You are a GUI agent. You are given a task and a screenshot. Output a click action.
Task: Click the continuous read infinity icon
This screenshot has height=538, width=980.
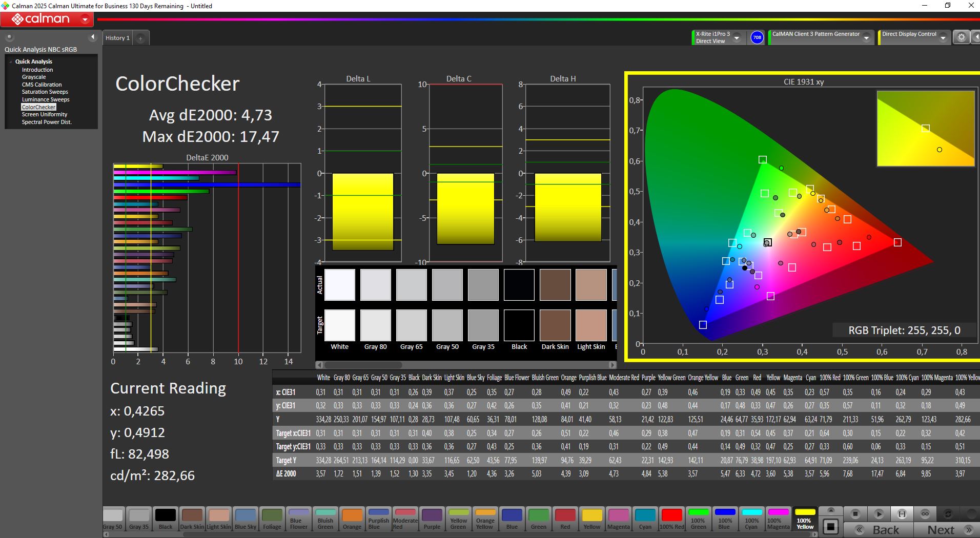click(x=925, y=513)
